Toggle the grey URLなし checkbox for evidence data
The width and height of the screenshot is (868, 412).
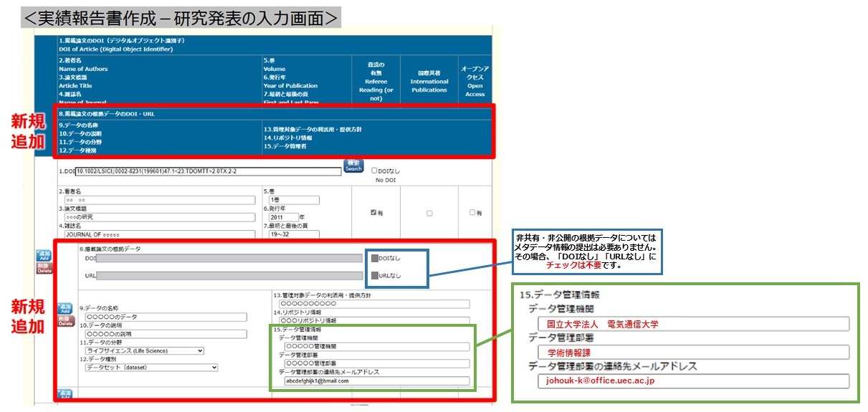click(x=374, y=275)
